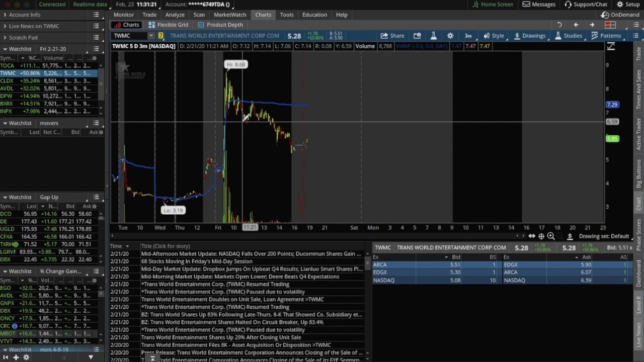644x362 pixels.
Task: Open the Active Trader side tab
Action: pyautogui.click(x=639, y=134)
